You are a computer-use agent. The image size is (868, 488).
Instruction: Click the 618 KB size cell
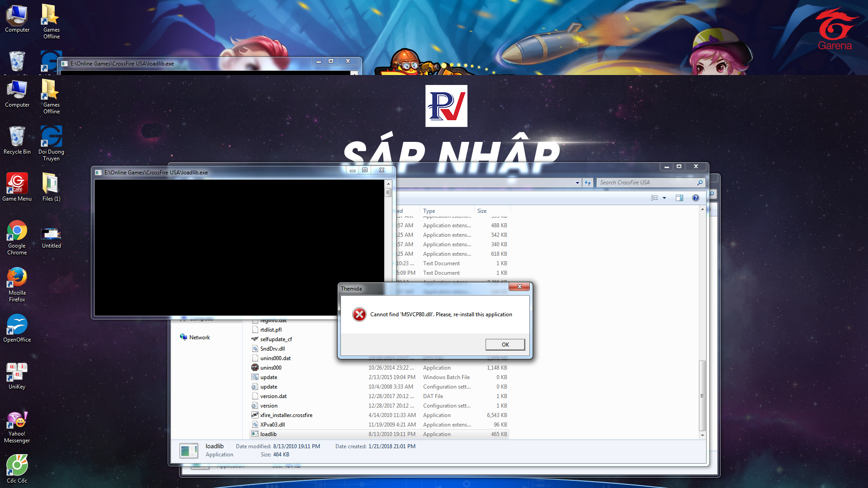click(499, 254)
